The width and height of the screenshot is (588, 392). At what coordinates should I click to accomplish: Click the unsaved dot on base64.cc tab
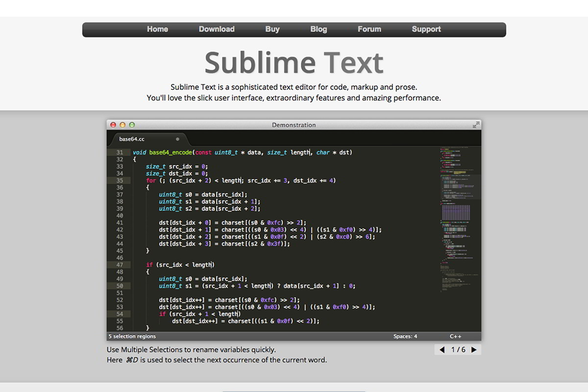[177, 139]
